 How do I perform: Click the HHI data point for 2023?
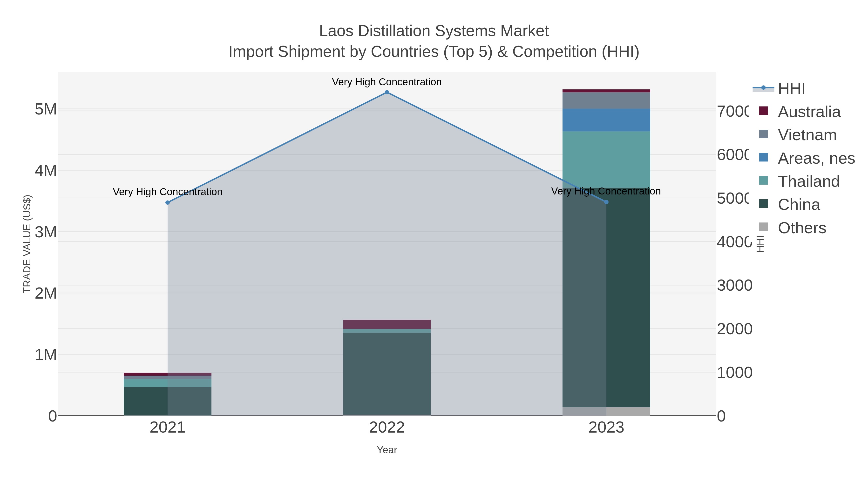(607, 202)
